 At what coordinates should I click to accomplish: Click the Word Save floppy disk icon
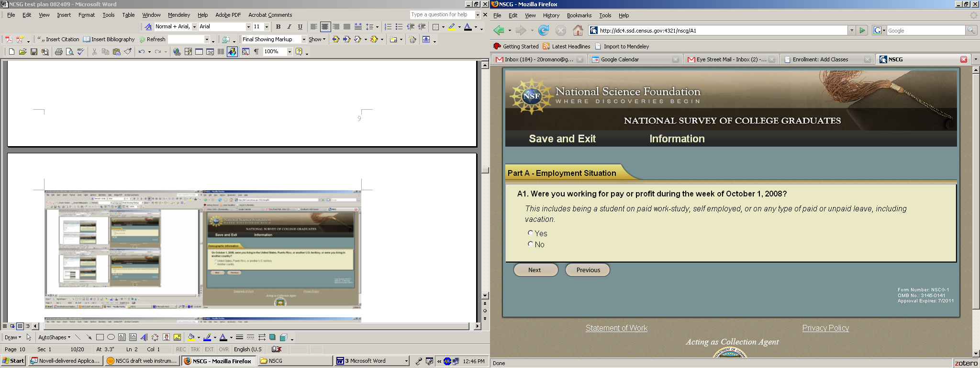(x=34, y=52)
